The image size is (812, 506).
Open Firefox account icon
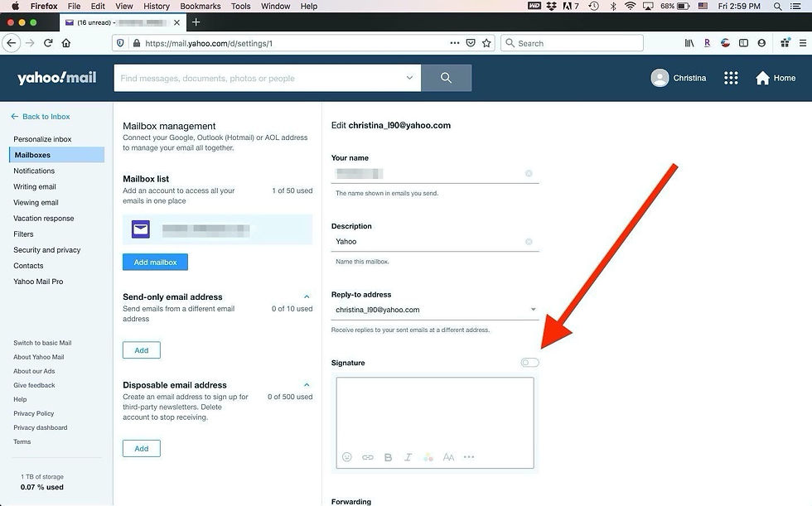(761, 43)
